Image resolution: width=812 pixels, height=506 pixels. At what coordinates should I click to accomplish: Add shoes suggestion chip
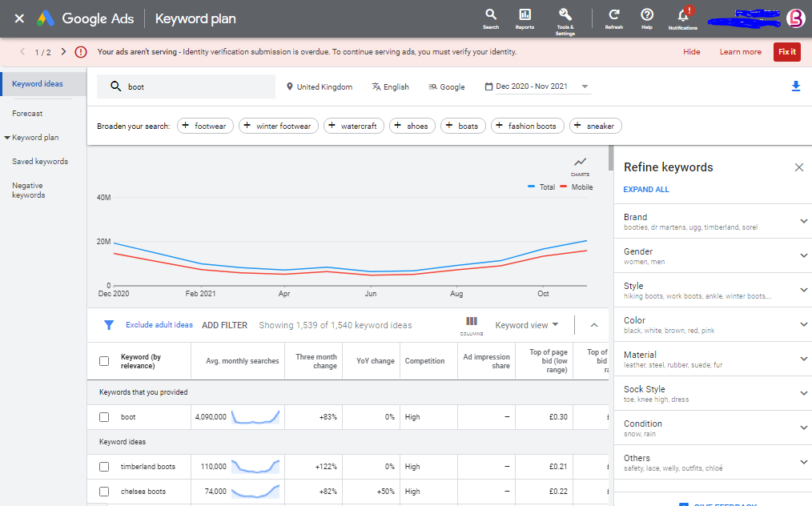tap(412, 126)
